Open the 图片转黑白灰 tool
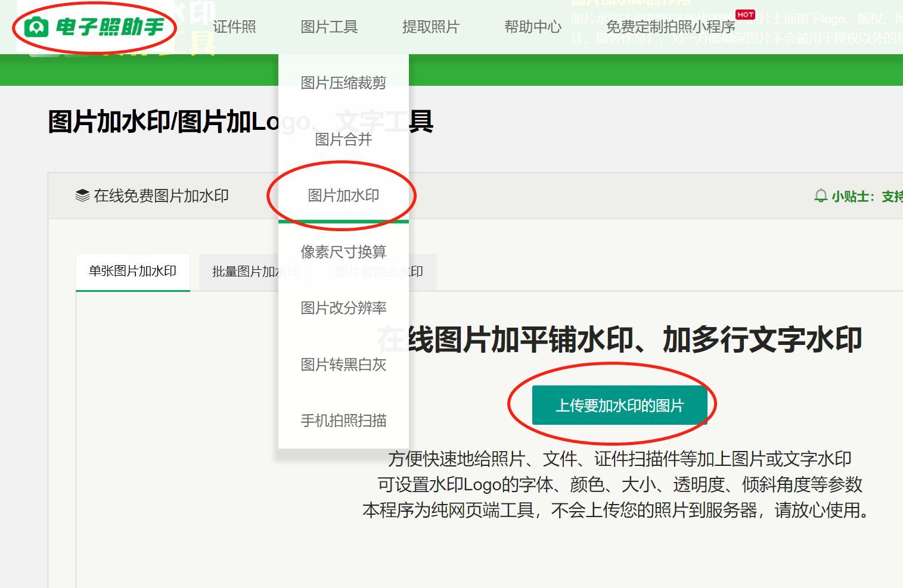903x588 pixels. tap(343, 365)
